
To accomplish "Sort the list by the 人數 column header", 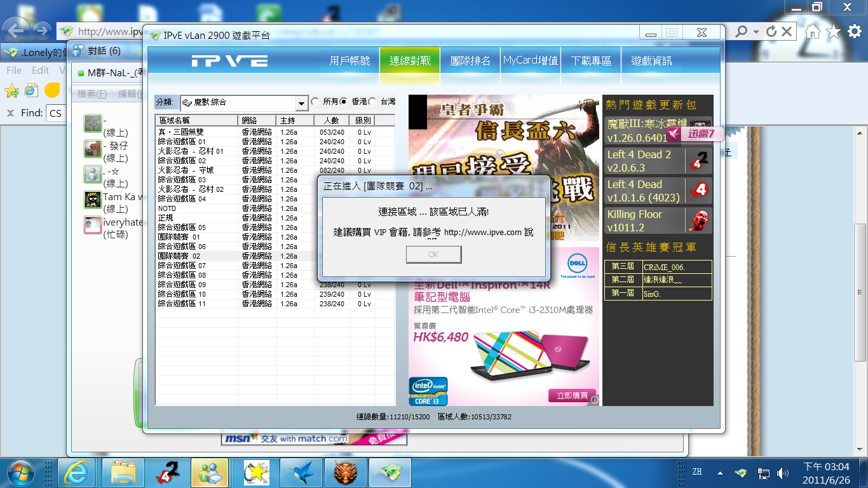I will click(x=331, y=120).
